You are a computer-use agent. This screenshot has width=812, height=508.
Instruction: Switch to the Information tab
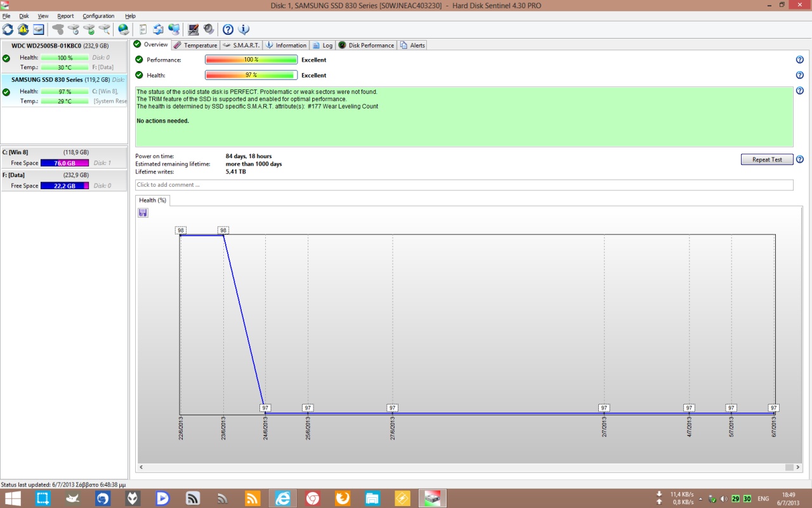tap(286, 45)
